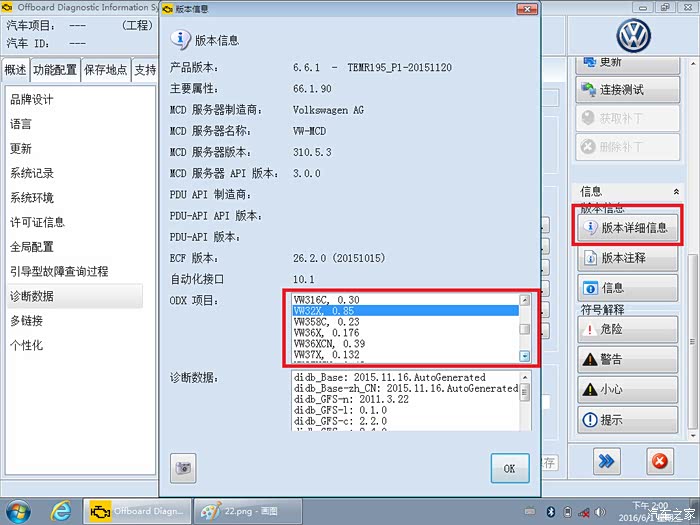Select VW32X, 0.85 in ODX list
Image resolution: width=700 pixels, height=525 pixels.
click(405, 311)
